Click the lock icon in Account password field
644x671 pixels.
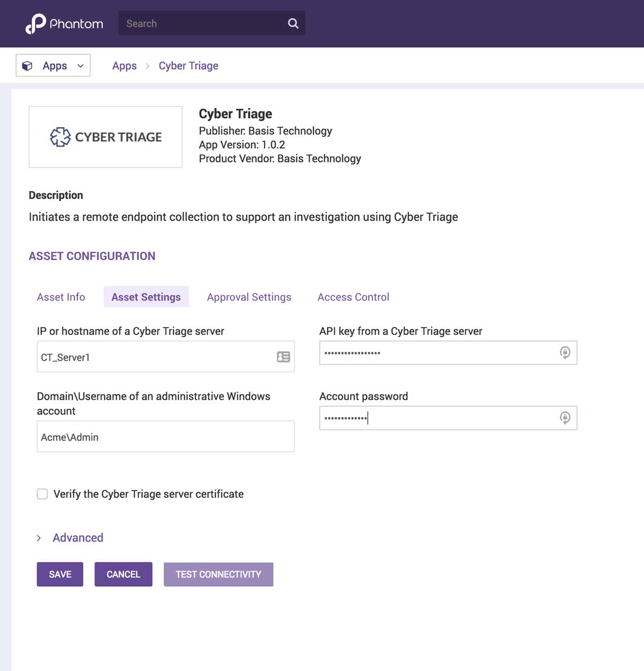(x=565, y=418)
